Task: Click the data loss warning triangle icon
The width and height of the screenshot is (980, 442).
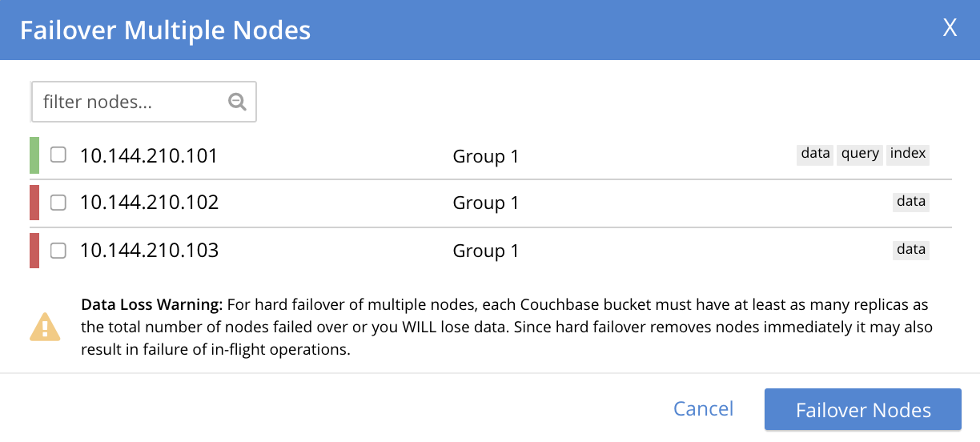Action: tap(46, 327)
